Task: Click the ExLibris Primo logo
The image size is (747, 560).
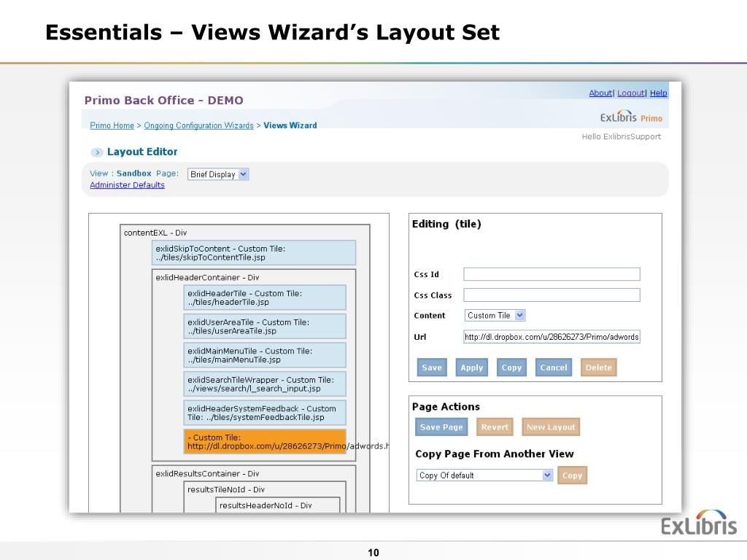Action: coord(631,117)
